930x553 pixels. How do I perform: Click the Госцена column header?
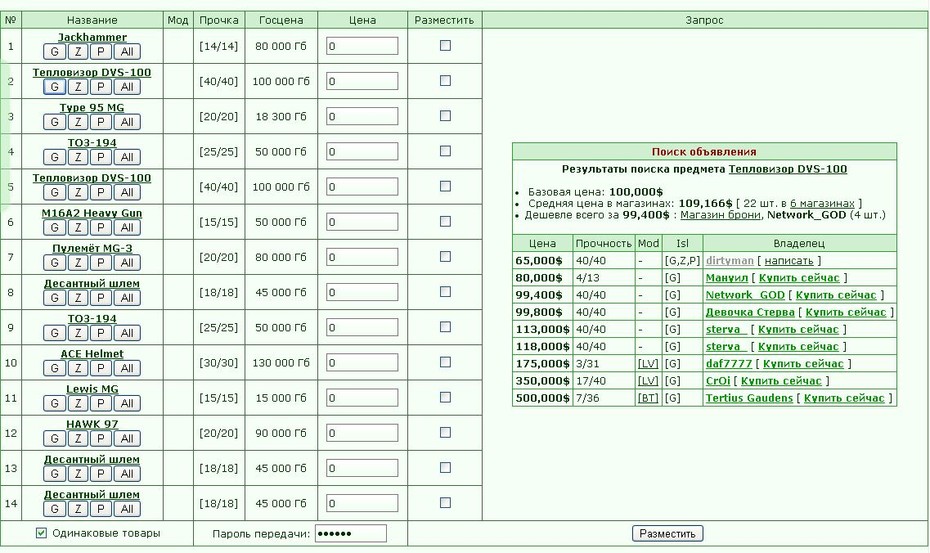point(281,20)
